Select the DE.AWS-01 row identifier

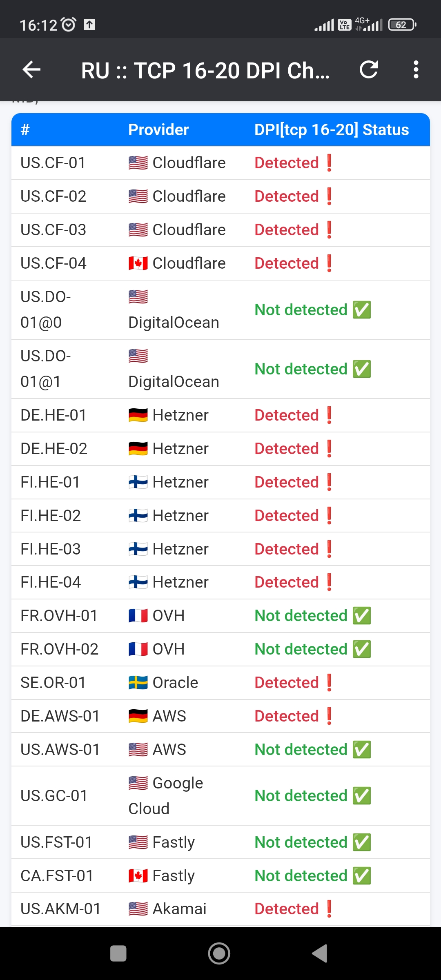point(60,716)
